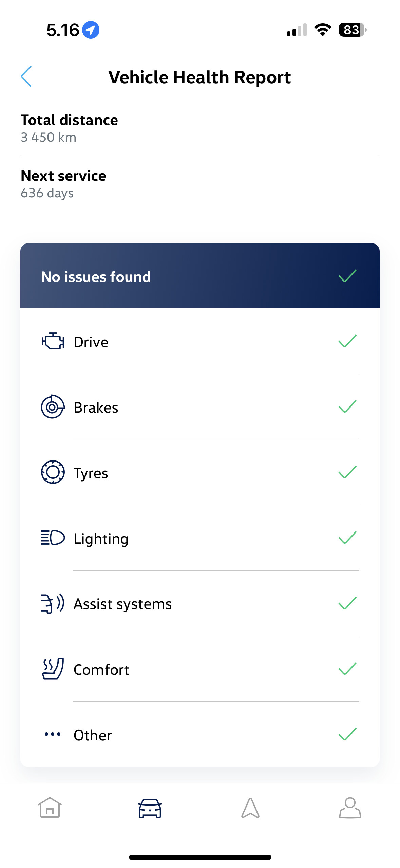The height and width of the screenshot is (868, 400).
Task: Tap the Tyres wheel icon
Action: coord(53,472)
